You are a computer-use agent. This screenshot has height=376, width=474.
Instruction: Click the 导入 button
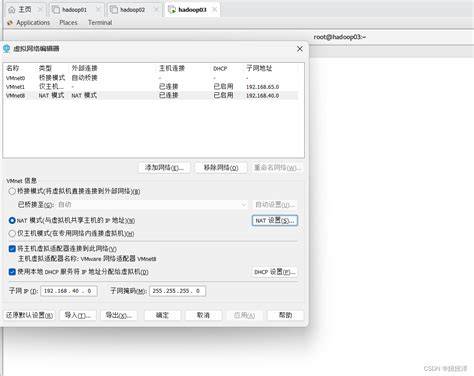click(78, 315)
